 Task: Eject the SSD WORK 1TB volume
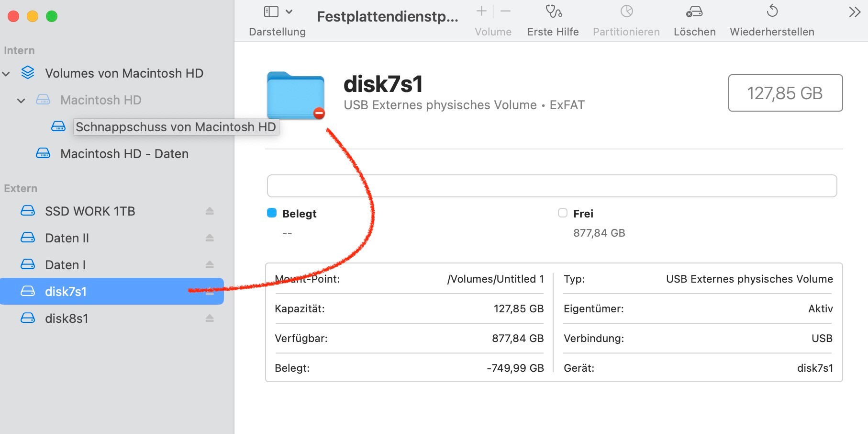pos(210,211)
